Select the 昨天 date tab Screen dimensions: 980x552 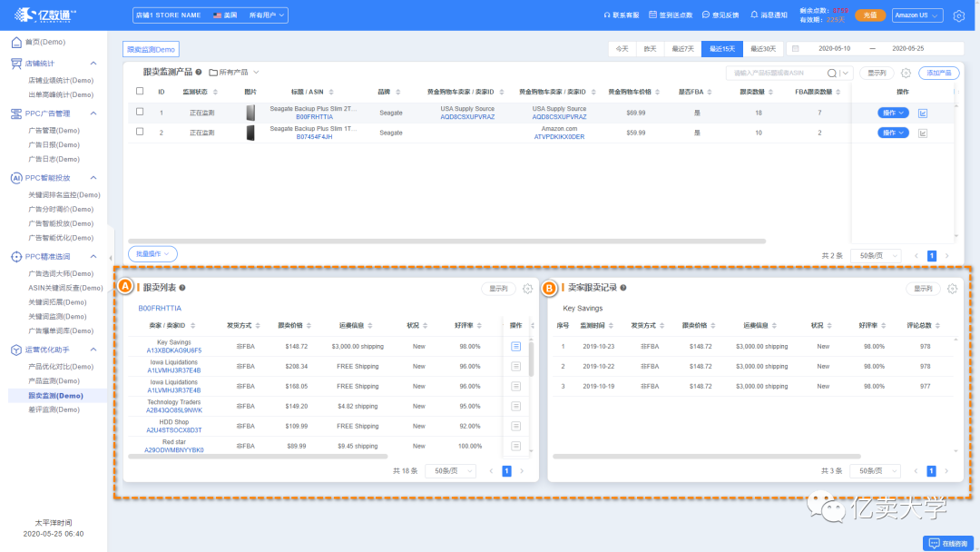(650, 49)
